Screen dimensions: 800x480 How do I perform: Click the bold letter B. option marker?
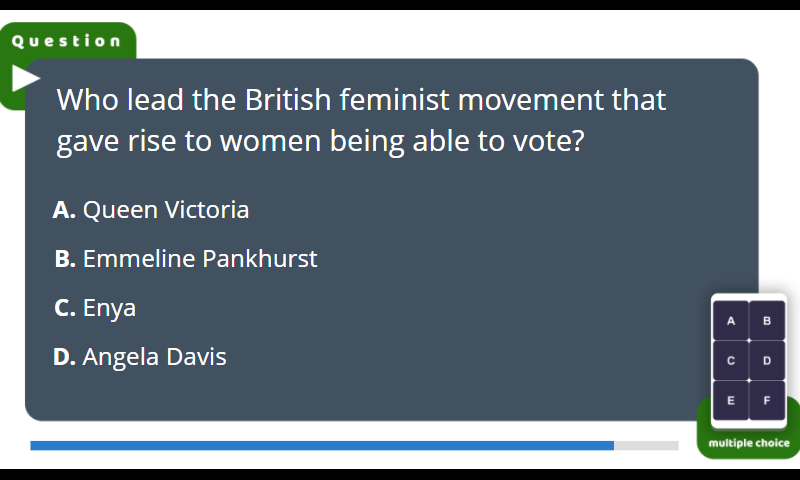point(65,259)
